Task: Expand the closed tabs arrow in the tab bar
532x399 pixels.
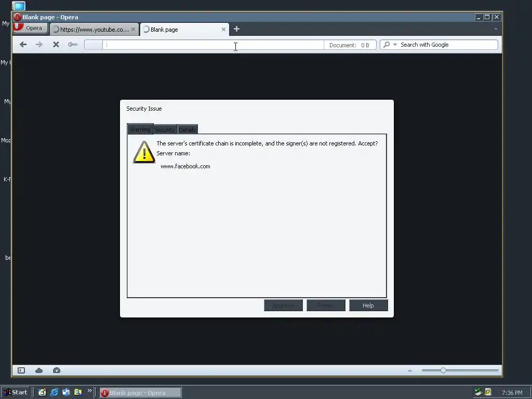Action: (496, 29)
